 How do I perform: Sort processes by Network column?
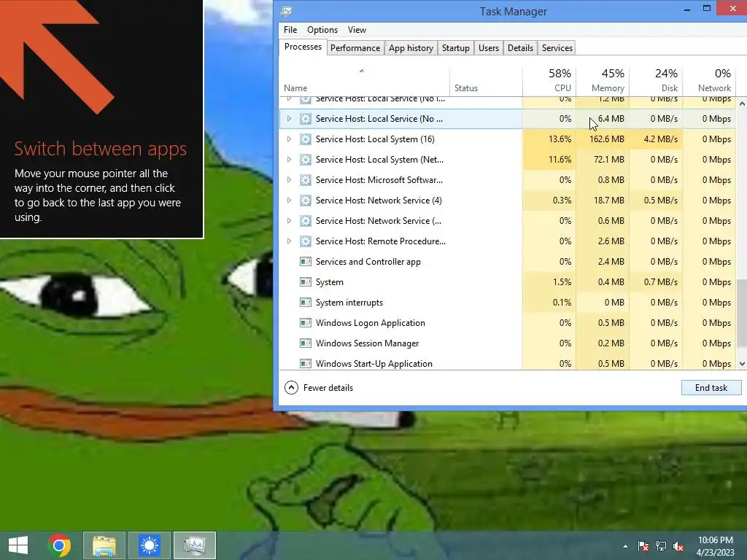709,82
